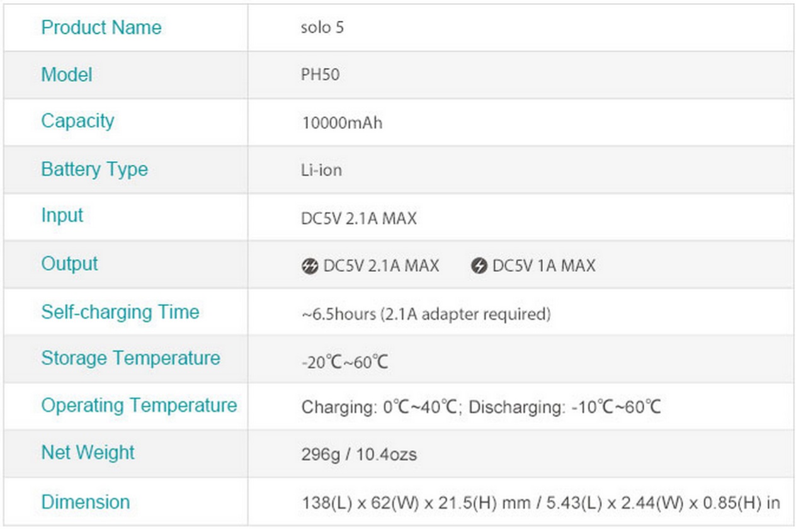The height and width of the screenshot is (532, 796).
Task: Select the PH50 model value
Action: click(320, 75)
